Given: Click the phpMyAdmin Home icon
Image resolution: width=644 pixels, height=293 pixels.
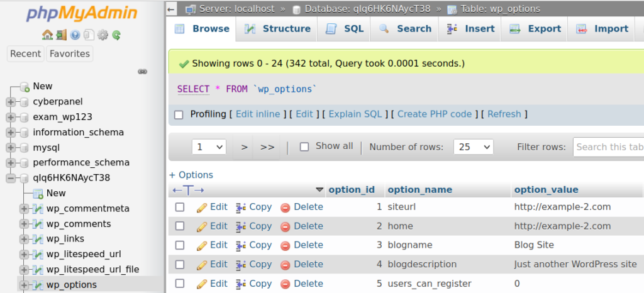Looking at the screenshot, I should pos(47,35).
